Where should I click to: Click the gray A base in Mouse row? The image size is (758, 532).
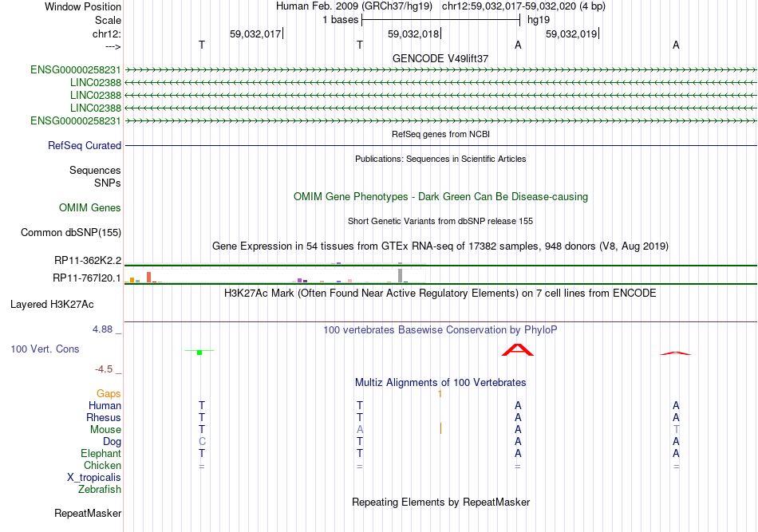point(360,430)
